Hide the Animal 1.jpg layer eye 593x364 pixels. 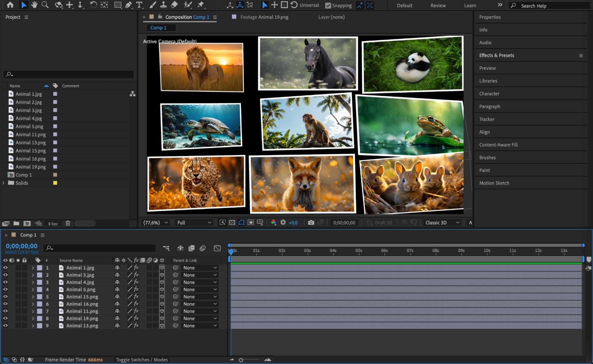[5, 268]
